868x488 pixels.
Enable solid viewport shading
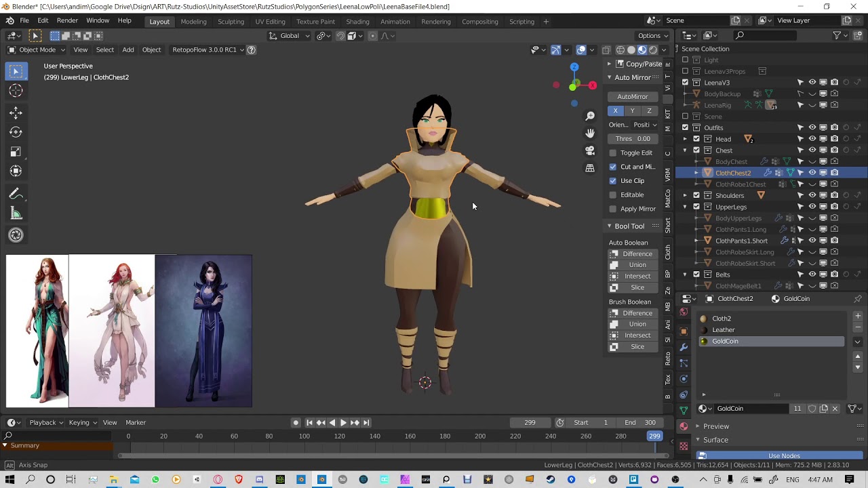click(631, 49)
